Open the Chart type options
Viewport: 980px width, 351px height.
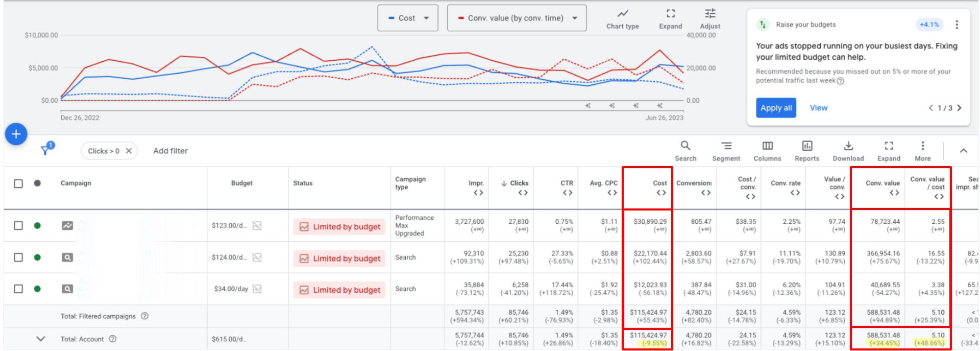tap(622, 19)
